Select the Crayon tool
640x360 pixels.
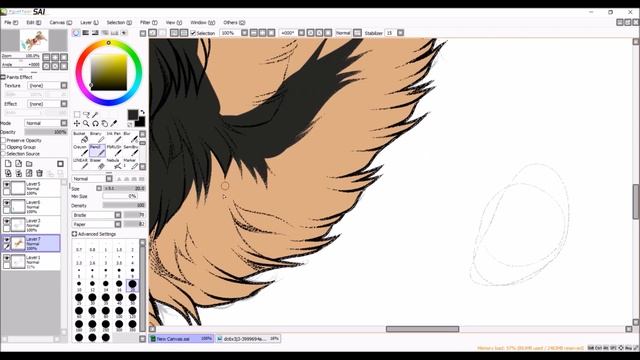pyautogui.click(x=81, y=151)
